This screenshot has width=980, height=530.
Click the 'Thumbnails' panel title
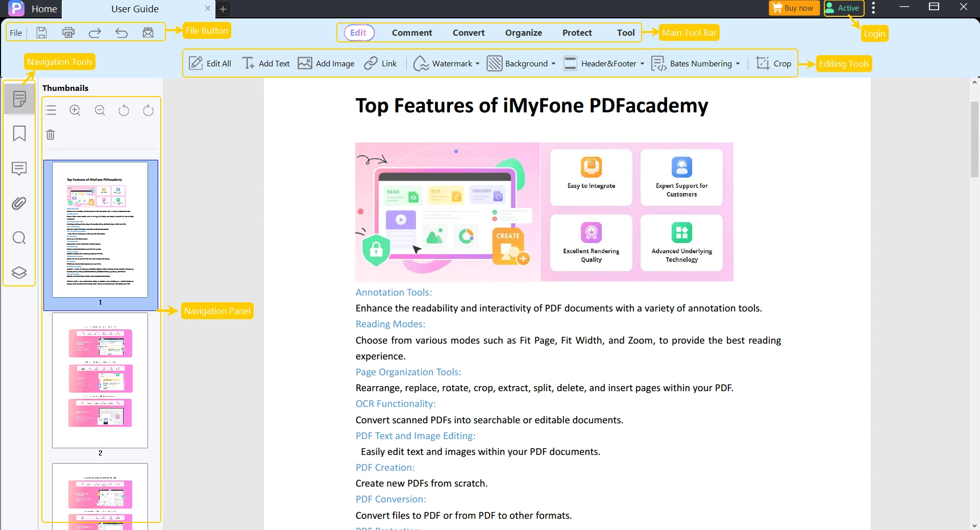pos(65,88)
